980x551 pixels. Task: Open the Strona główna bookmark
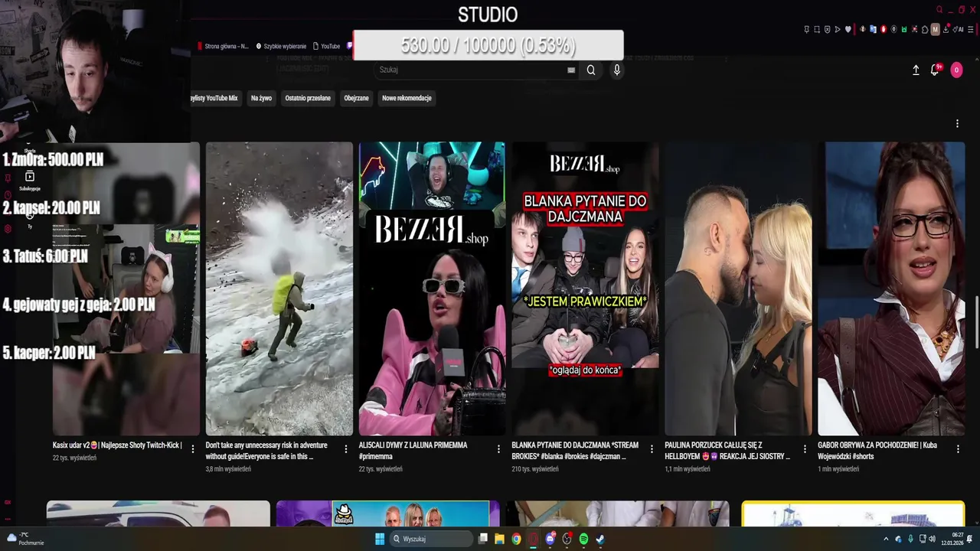[x=223, y=46]
